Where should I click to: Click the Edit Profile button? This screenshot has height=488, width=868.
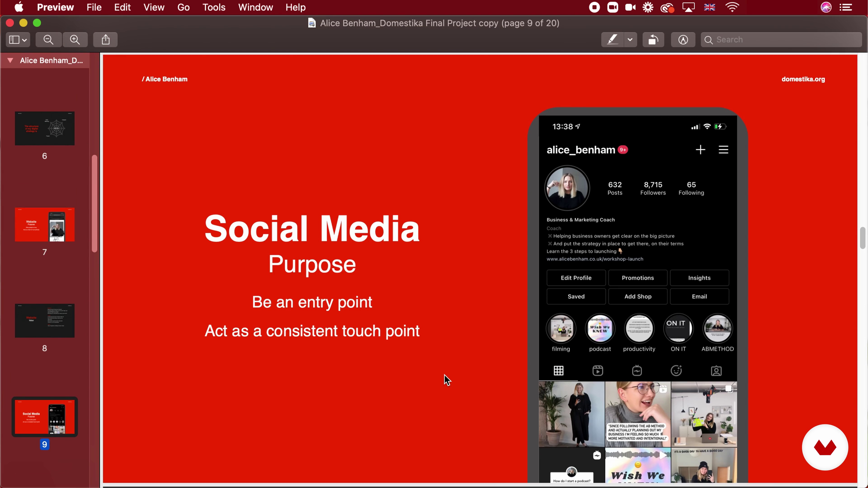point(576,277)
